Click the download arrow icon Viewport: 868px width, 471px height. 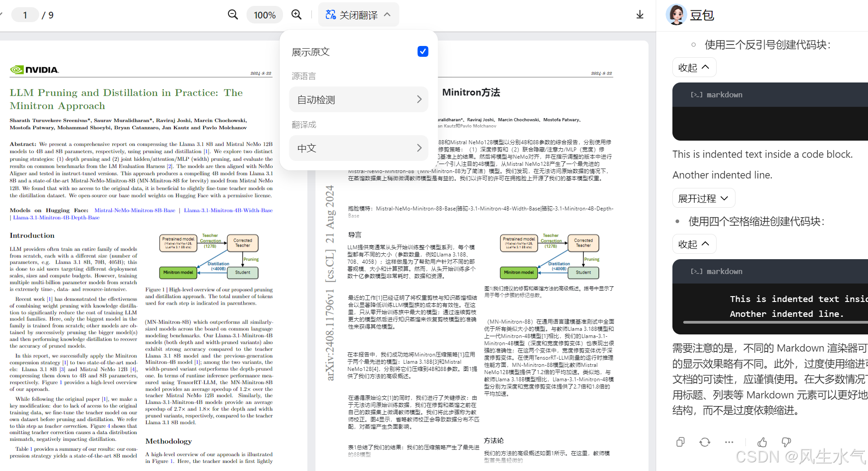[640, 15]
